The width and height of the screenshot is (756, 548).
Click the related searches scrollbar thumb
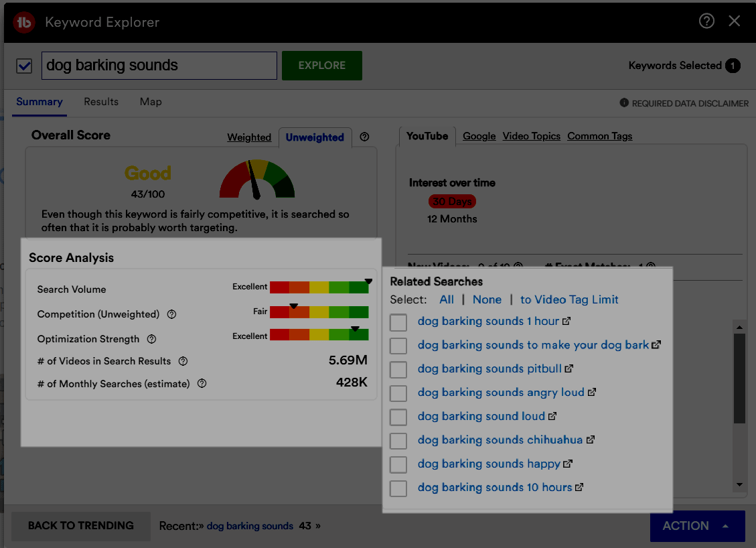(x=739, y=379)
